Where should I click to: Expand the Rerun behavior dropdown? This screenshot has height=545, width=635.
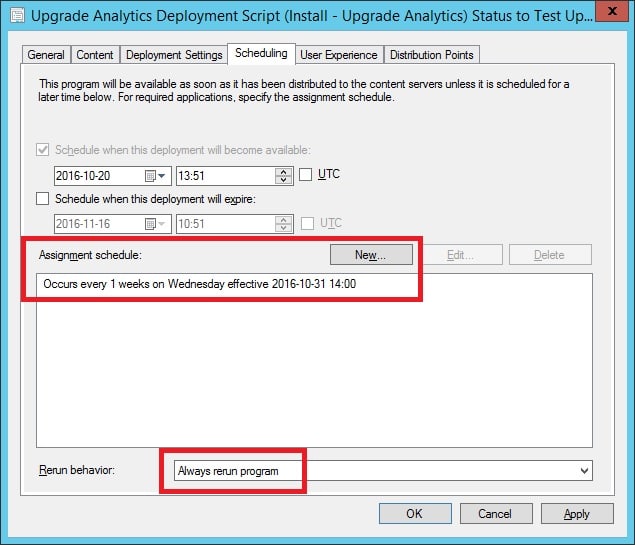click(584, 470)
